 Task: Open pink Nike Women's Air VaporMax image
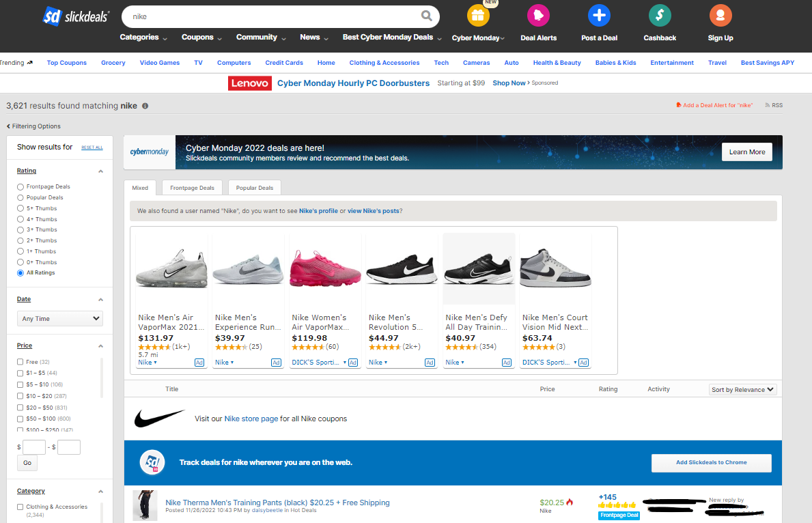click(x=325, y=268)
